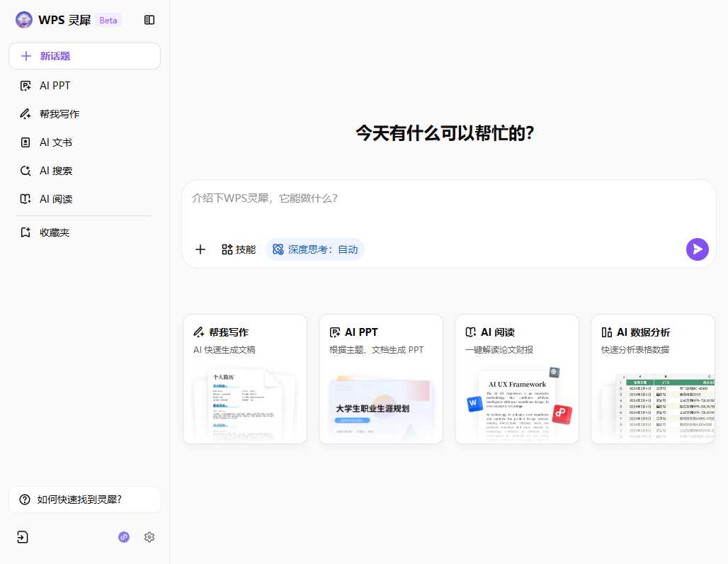Start a 新话题 new topic
Image resolution: width=728 pixels, height=564 pixels.
(x=84, y=56)
